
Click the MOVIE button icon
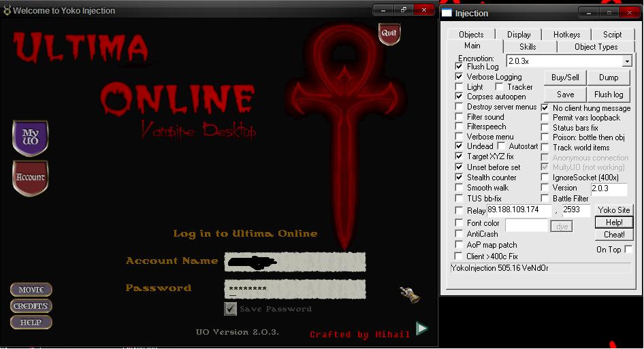coord(31,290)
